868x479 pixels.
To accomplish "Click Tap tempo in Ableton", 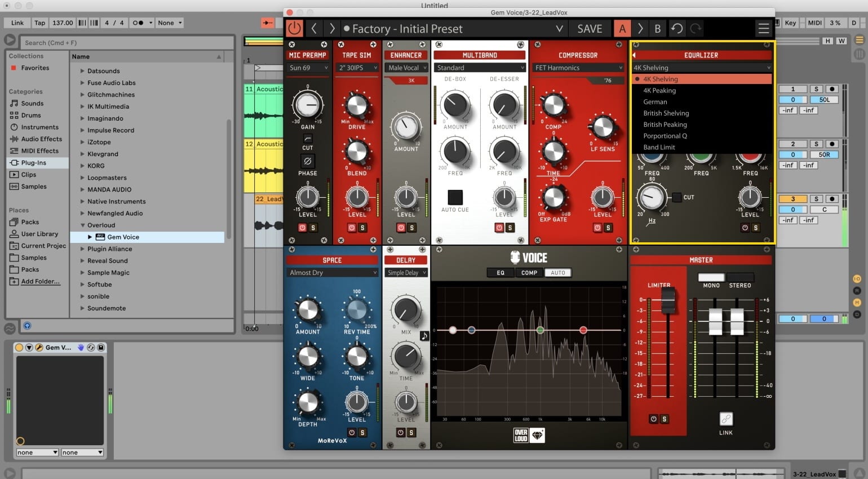I will pos(39,23).
